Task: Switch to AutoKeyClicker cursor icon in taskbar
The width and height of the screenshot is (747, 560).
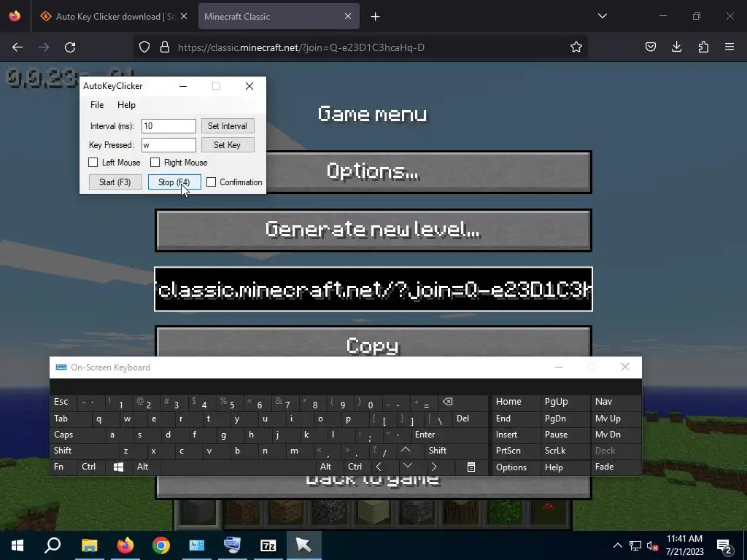Action: (x=303, y=545)
